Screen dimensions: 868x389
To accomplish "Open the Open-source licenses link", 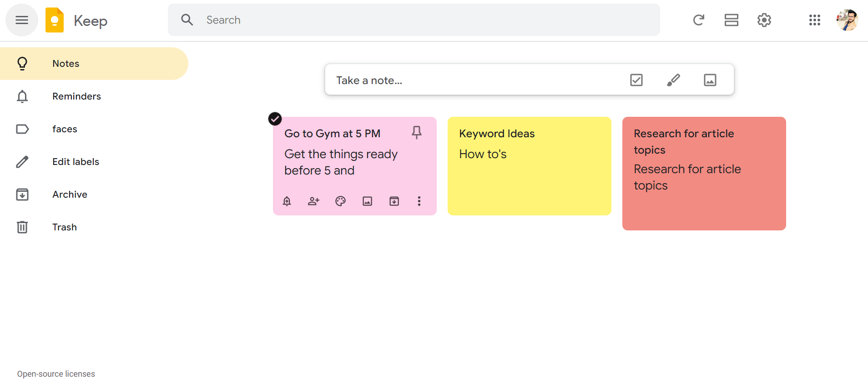I will click(x=56, y=374).
